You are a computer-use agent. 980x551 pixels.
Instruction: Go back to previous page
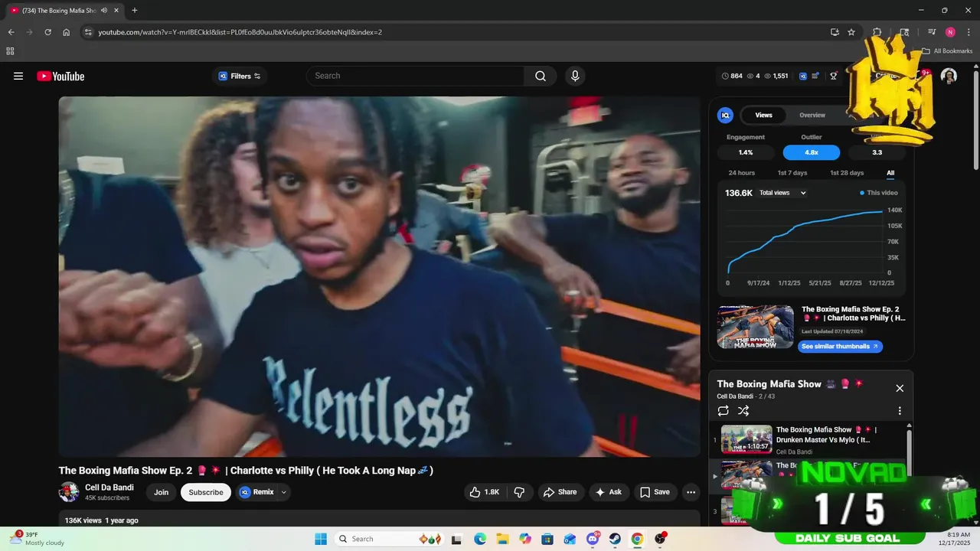pos(11,32)
